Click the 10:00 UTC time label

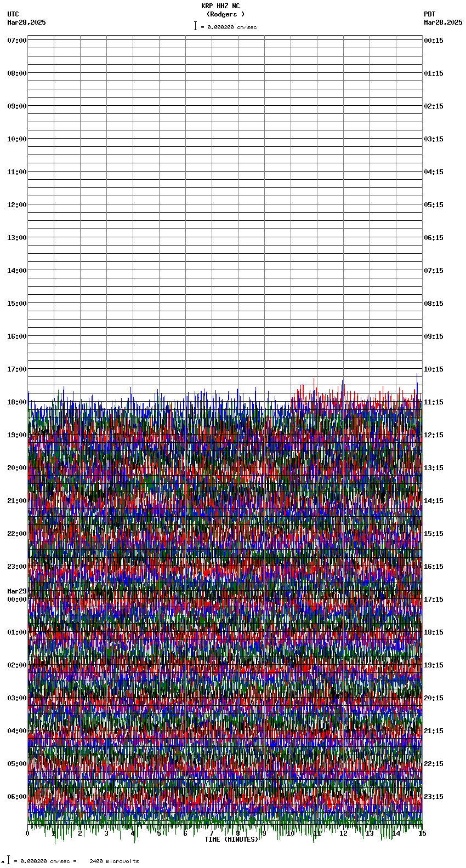point(17,139)
